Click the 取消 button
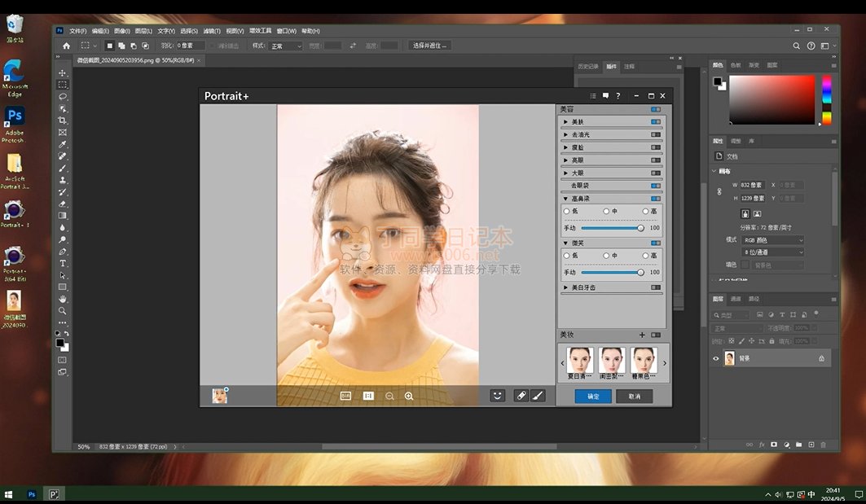 [x=634, y=397]
